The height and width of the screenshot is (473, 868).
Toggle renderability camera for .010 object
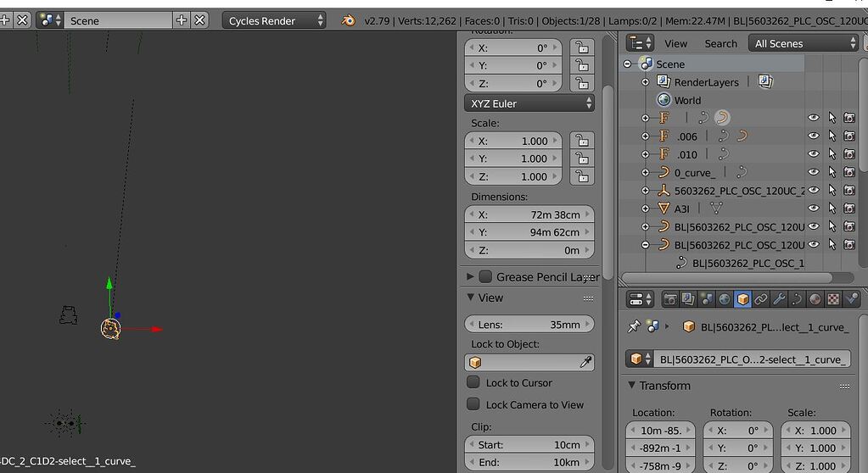pos(849,153)
